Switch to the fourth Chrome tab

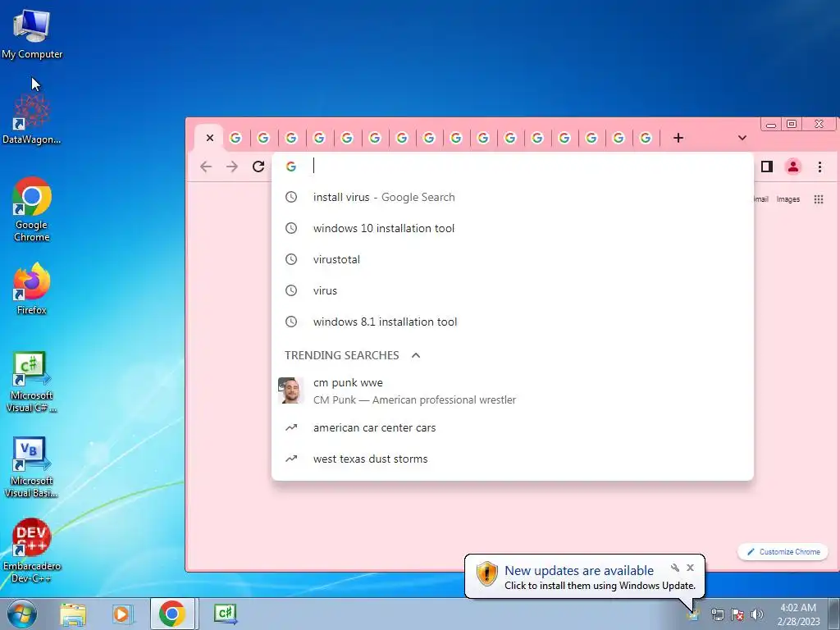pos(291,138)
